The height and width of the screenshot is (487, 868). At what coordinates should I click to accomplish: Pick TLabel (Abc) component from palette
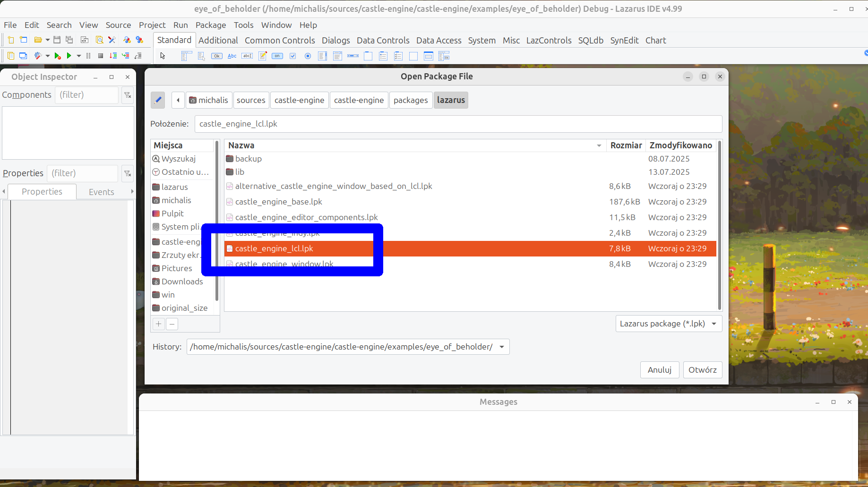232,56
